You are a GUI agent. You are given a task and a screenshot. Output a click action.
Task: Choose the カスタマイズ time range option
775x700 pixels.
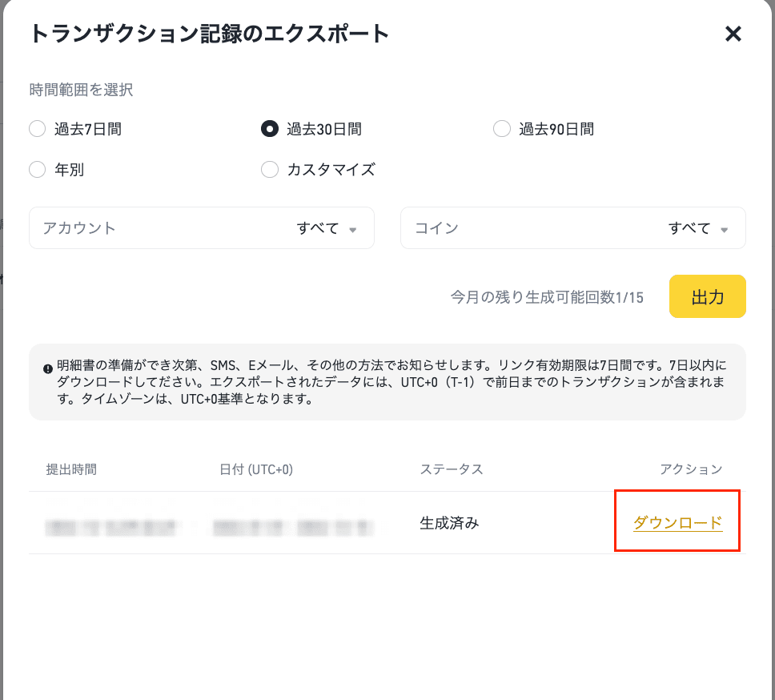click(270, 169)
